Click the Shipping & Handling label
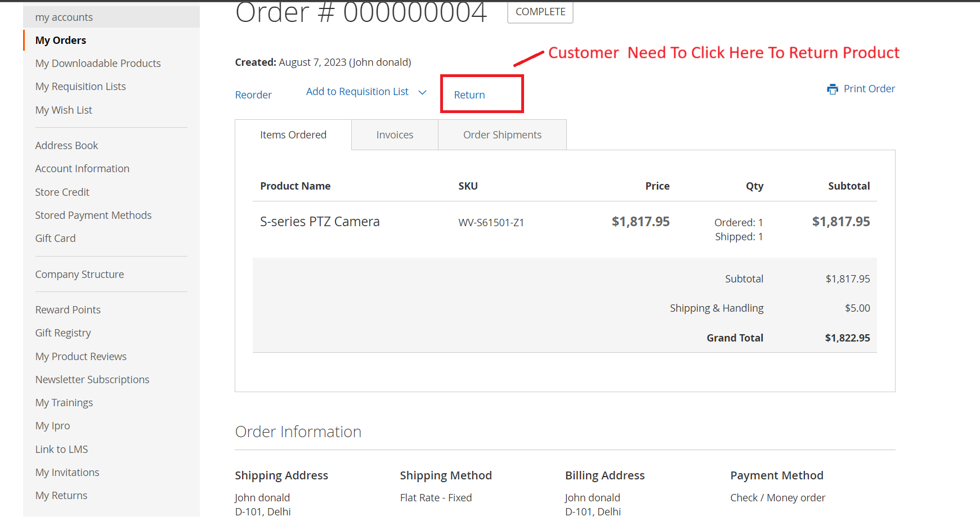980x521 pixels. pyautogui.click(x=717, y=308)
